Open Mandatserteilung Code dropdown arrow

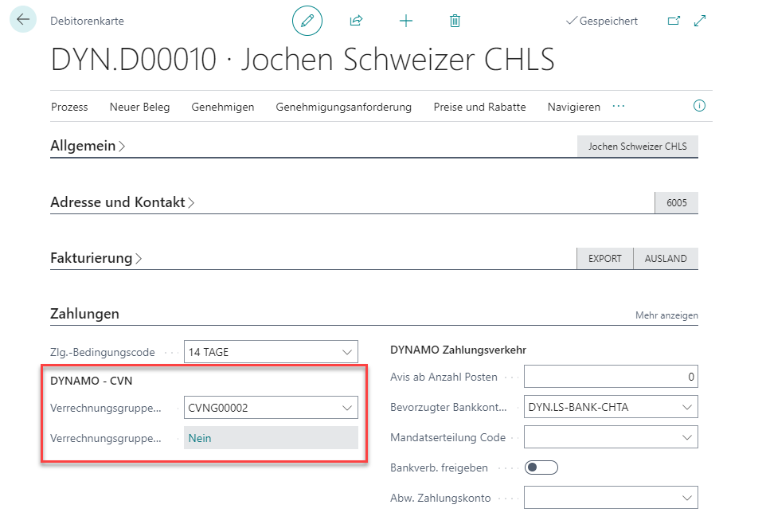pyautogui.click(x=687, y=437)
